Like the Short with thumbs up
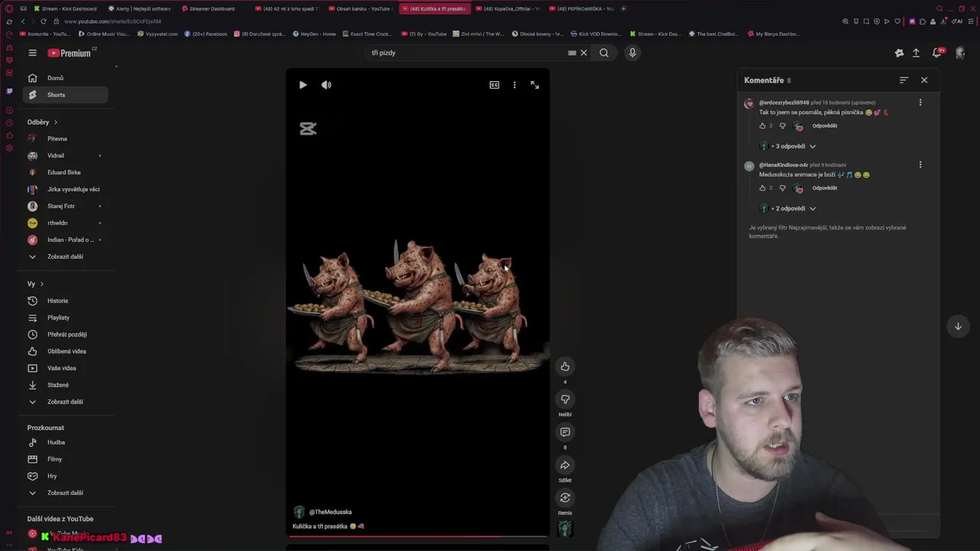The width and height of the screenshot is (980, 551). (565, 367)
